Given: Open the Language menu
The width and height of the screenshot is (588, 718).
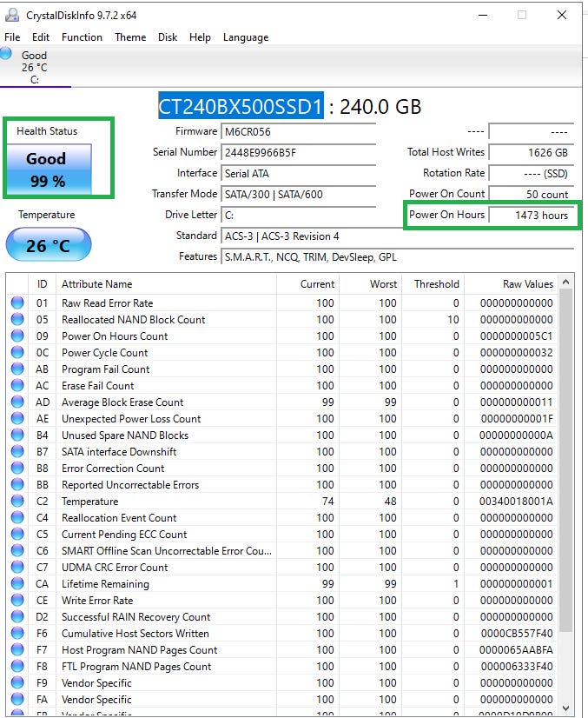Looking at the screenshot, I should pos(246,37).
